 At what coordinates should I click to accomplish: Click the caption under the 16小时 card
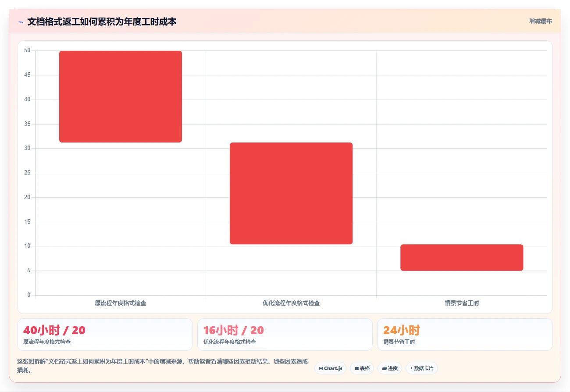[230, 342]
